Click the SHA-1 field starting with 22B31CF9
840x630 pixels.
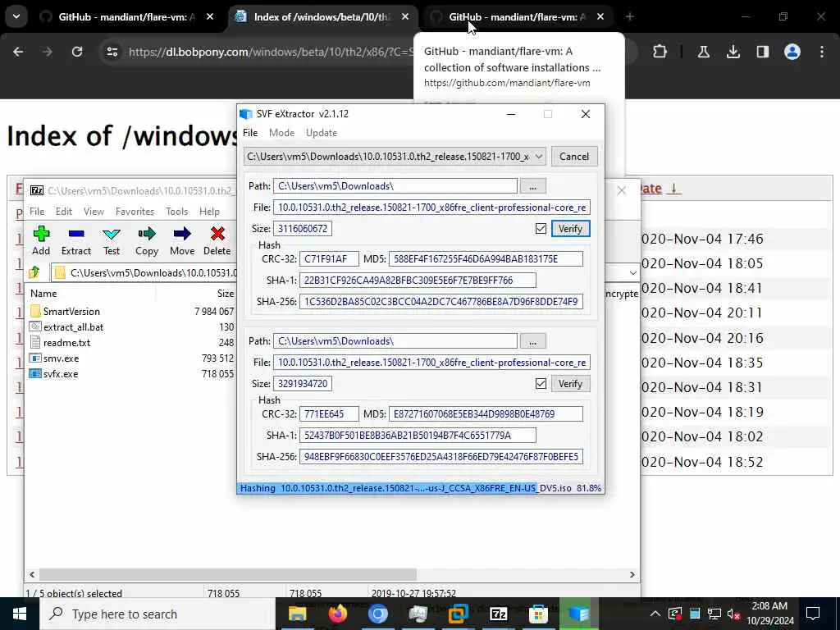point(418,281)
